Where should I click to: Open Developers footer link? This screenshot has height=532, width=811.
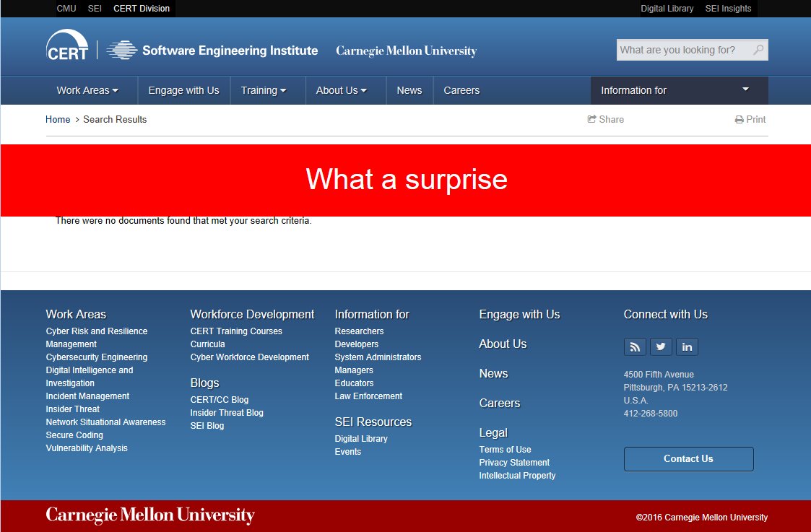(356, 344)
